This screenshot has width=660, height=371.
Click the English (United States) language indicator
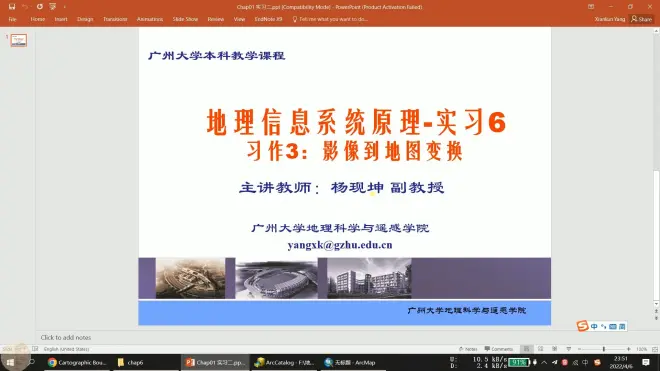pyautogui.click(x=67, y=349)
